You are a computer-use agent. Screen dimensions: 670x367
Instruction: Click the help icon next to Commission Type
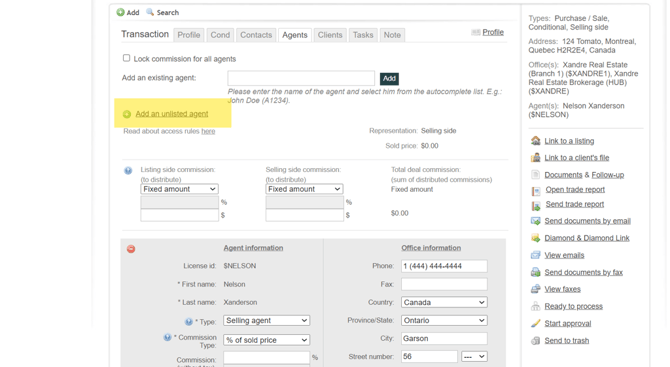pyautogui.click(x=168, y=338)
